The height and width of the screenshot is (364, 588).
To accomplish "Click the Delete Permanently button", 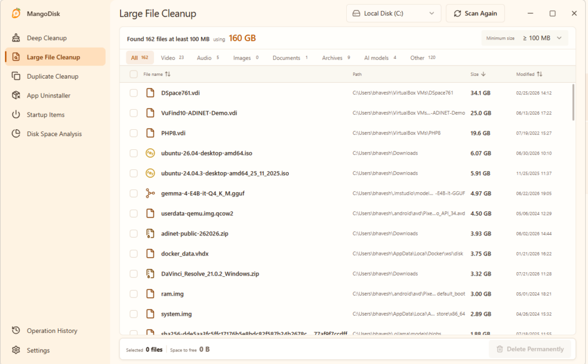I will pyautogui.click(x=530, y=349).
